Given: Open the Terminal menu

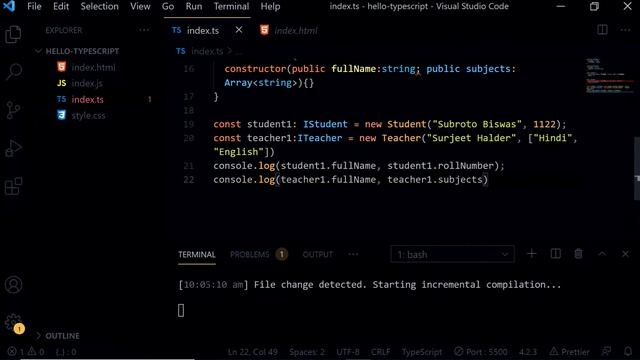Looking at the screenshot, I should [231, 7].
